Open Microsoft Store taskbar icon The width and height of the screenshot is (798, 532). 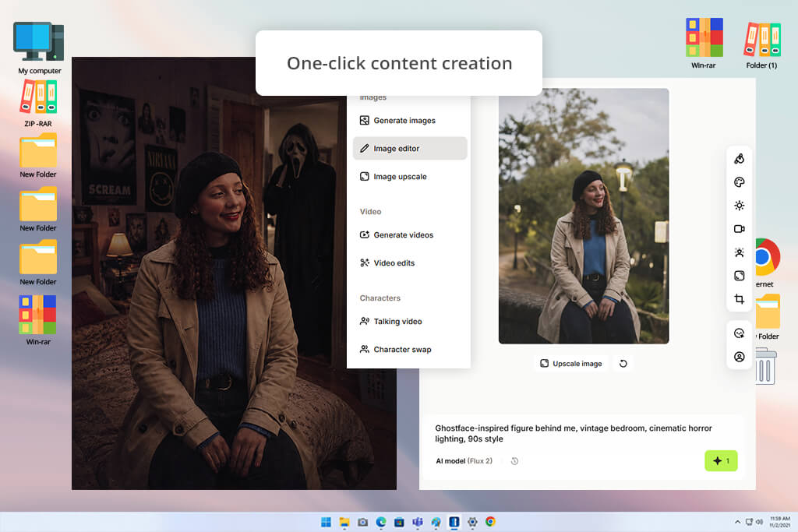coord(399,522)
